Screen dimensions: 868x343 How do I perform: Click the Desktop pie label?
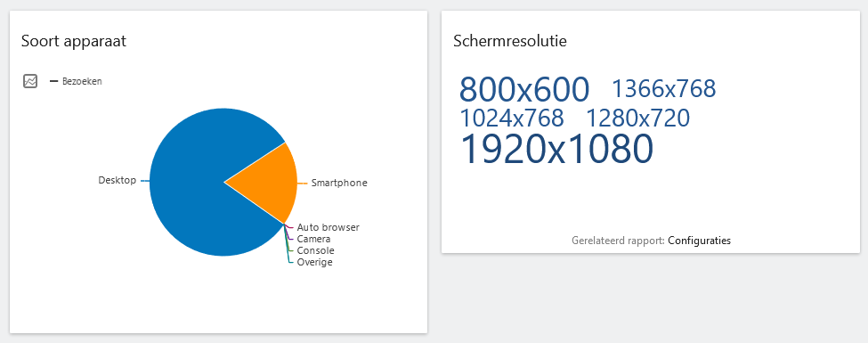(x=117, y=180)
